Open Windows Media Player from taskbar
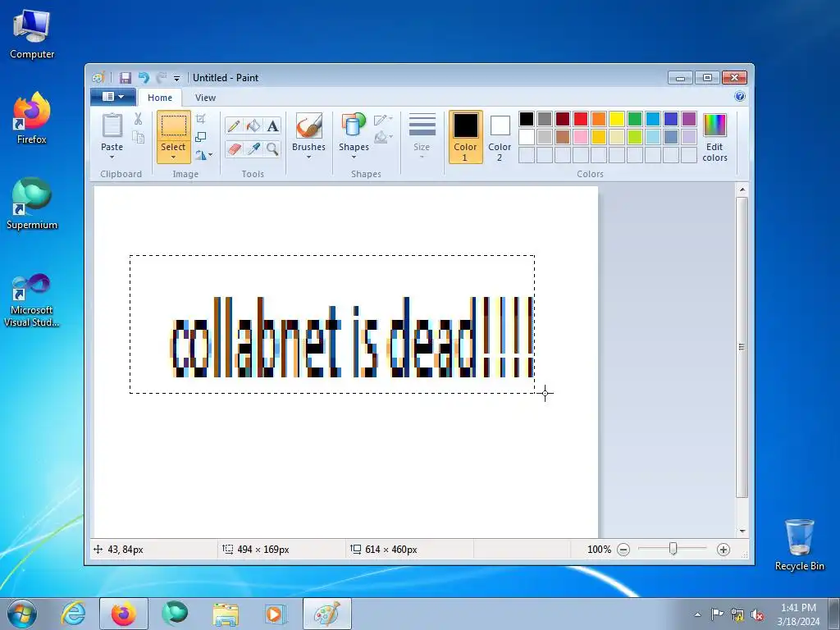Image resolution: width=840 pixels, height=630 pixels. 276,614
